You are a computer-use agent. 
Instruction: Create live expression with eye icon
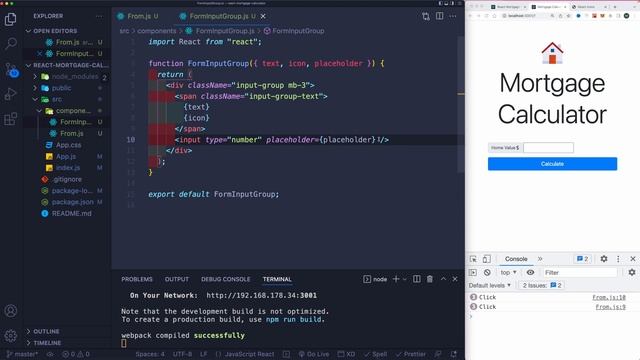coord(530,272)
